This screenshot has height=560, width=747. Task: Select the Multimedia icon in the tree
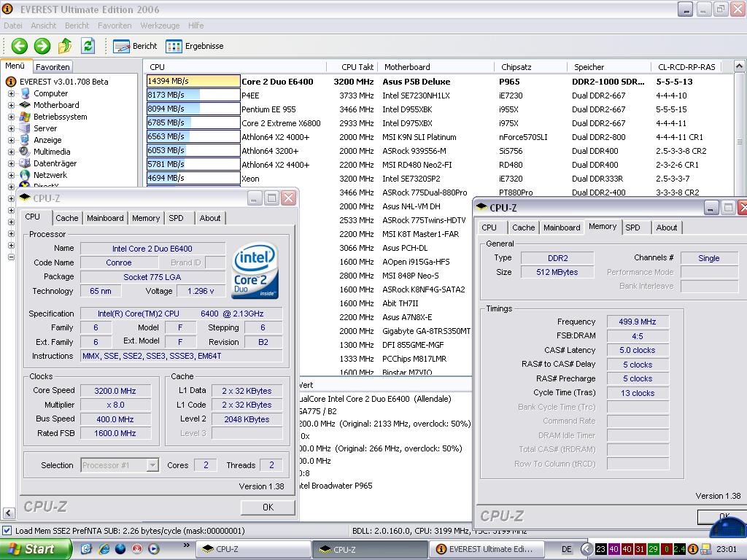click(26, 152)
